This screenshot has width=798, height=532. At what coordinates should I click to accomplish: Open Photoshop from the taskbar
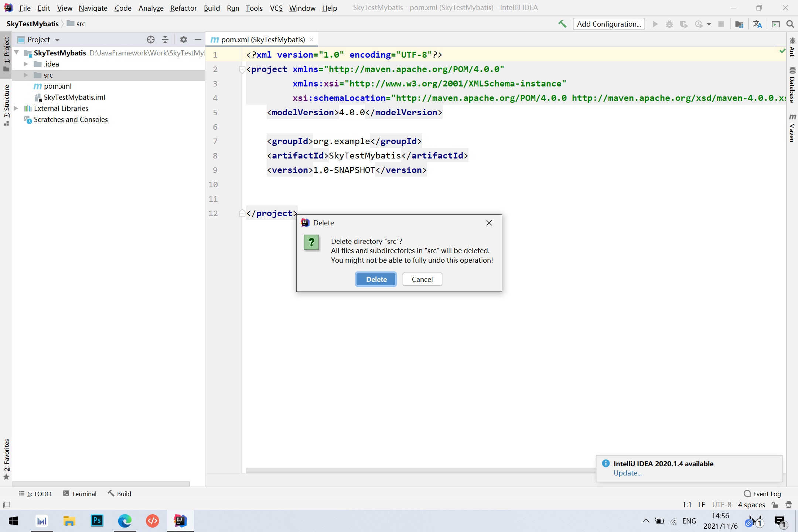coord(97,521)
